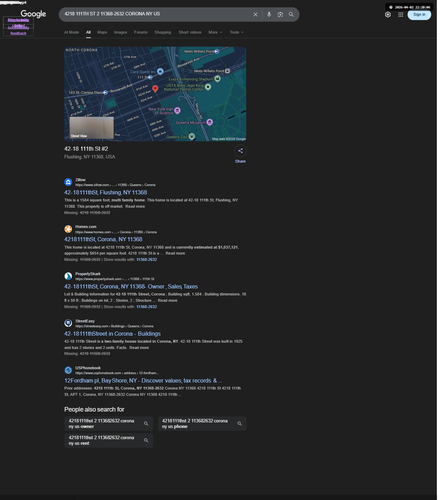Open the Street View thumbnail on map
442x500 pixels.
pyautogui.click(x=92, y=127)
